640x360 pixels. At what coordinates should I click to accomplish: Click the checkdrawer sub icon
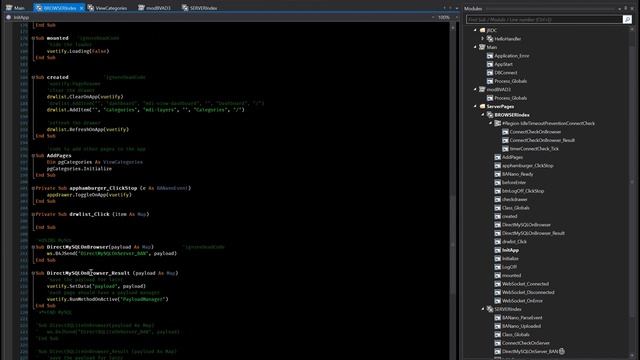pyautogui.click(x=498, y=199)
